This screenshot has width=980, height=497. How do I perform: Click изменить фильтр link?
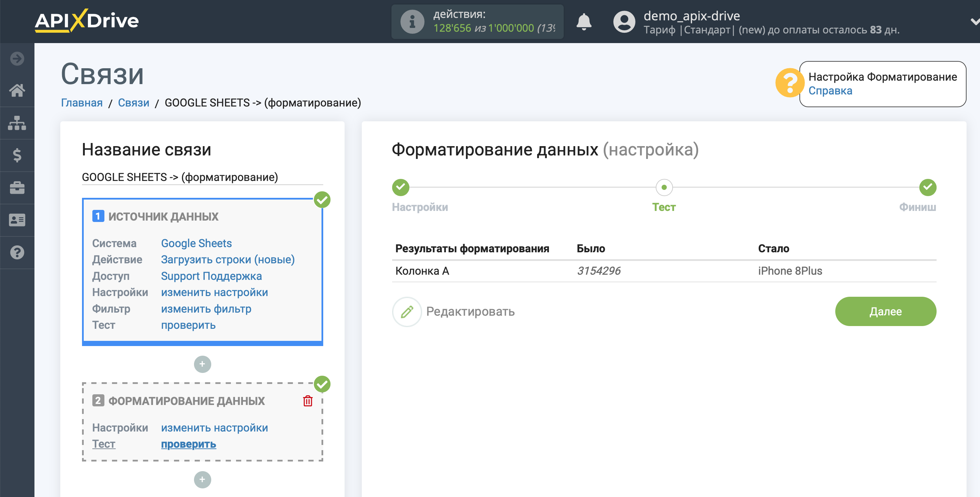click(x=206, y=308)
